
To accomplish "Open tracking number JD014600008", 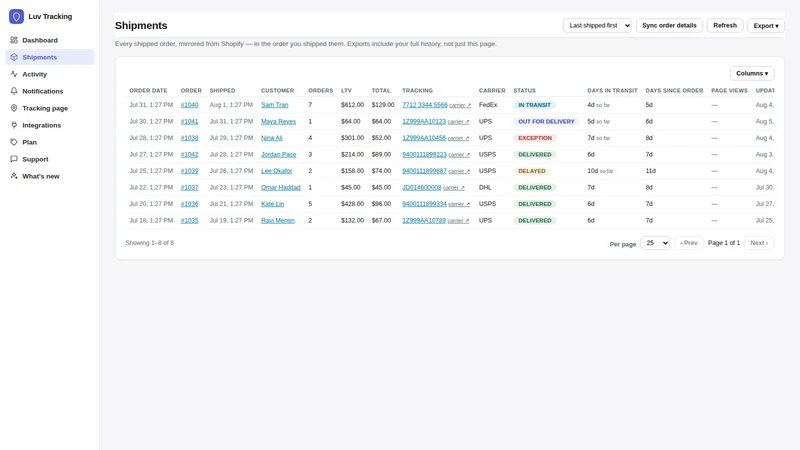I will click(421, 188).
